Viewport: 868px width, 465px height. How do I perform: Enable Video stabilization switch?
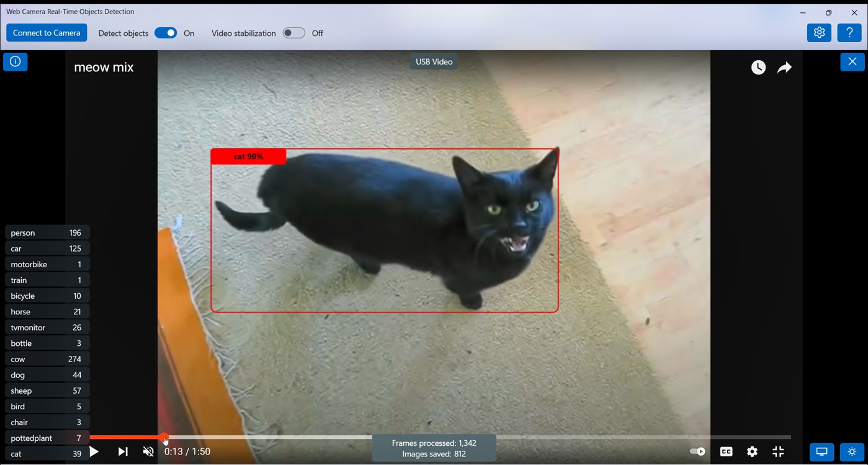(x=294, y=33)
